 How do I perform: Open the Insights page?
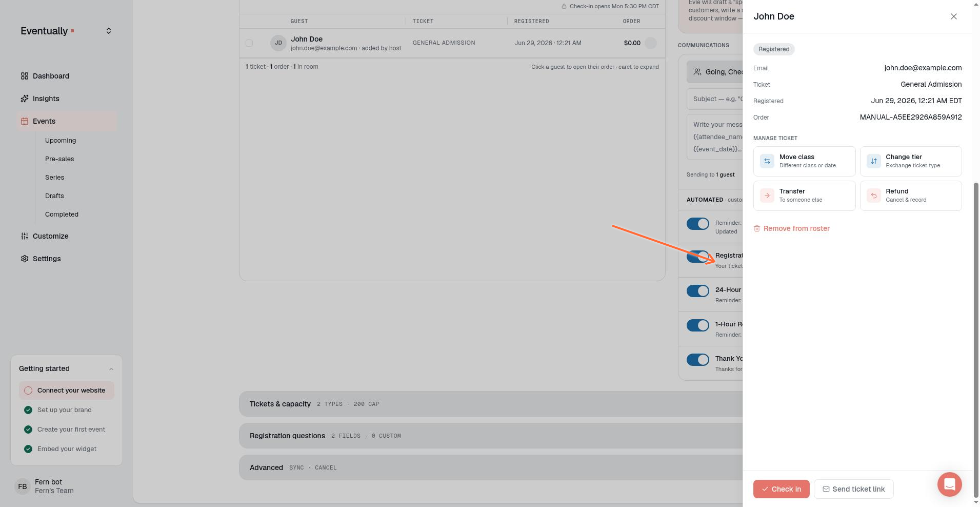click(x=67, y=99)
